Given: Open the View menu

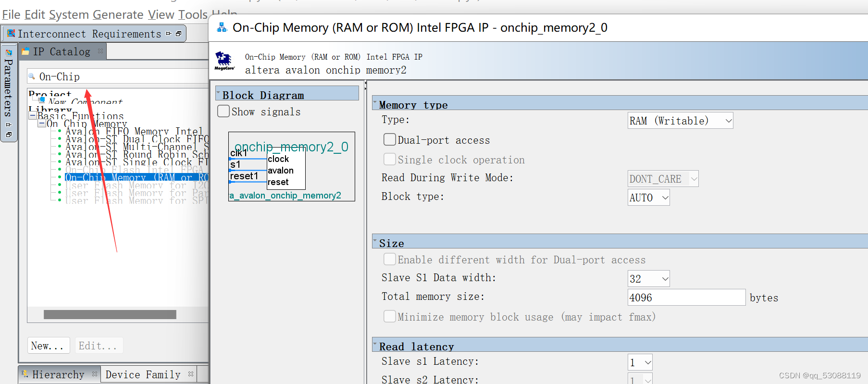Looking at the screenshot, I should click(161, 15).
